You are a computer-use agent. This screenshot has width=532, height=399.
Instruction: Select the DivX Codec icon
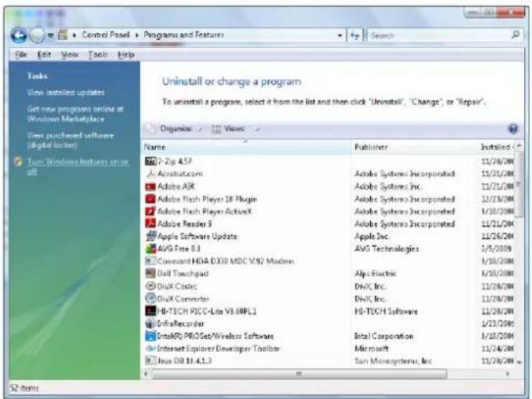150,286
